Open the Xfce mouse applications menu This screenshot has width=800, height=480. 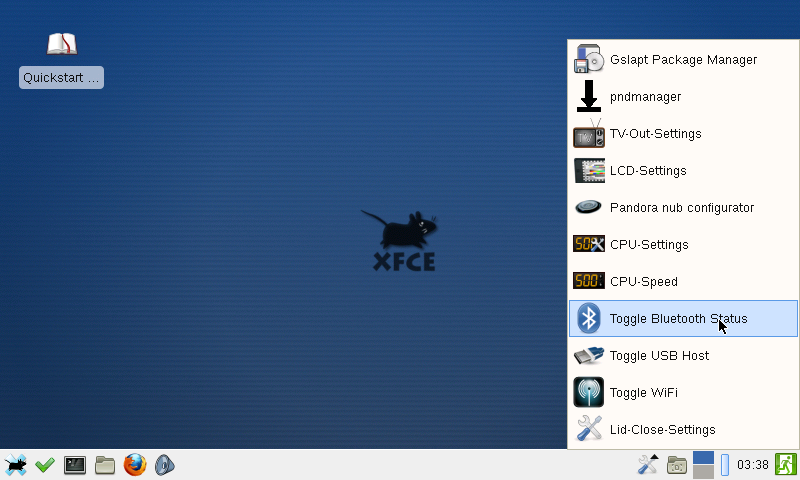pos(15,465)
